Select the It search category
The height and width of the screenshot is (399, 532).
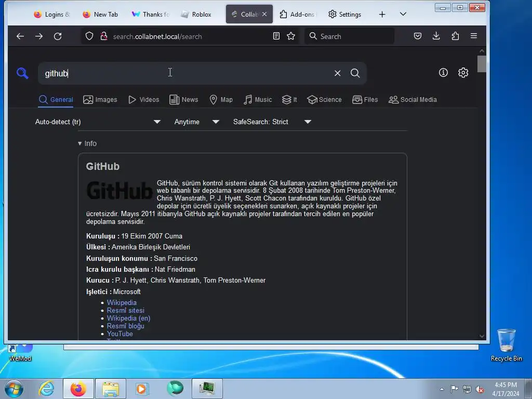tap(289, 100)
